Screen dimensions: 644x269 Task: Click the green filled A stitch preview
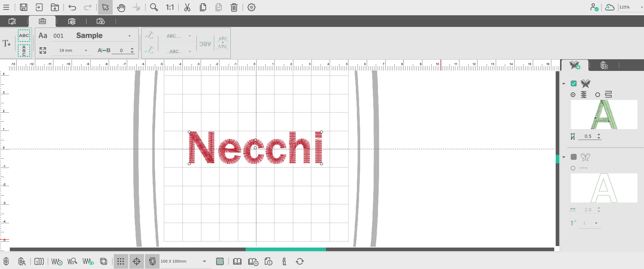click(604, 115)
